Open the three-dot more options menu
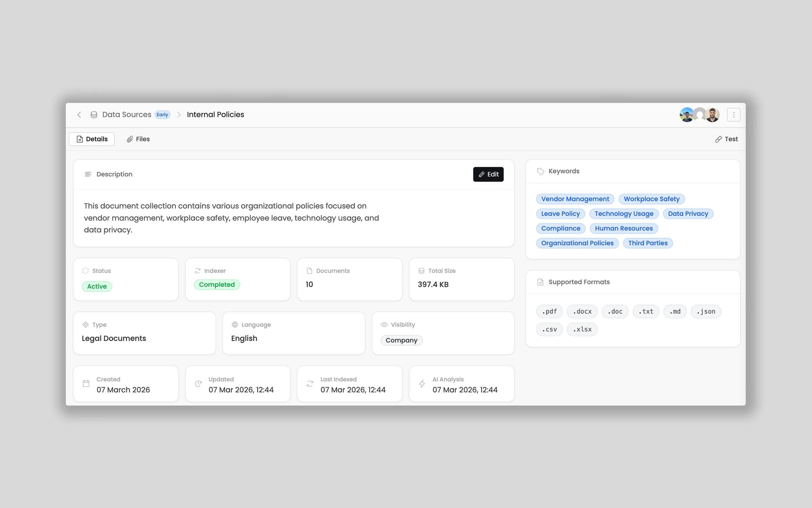This screenshot has height=508, width=812. [x=734, y=115]
